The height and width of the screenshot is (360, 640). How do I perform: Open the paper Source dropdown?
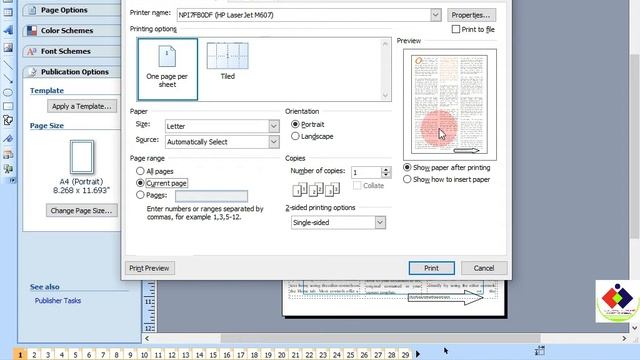click(274, 142)
